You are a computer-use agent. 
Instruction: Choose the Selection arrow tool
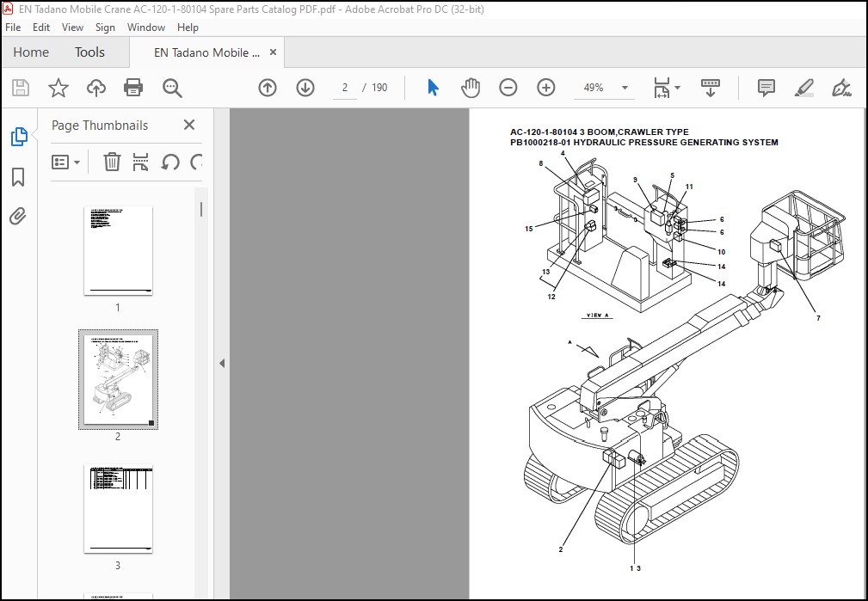pos(433,88)
